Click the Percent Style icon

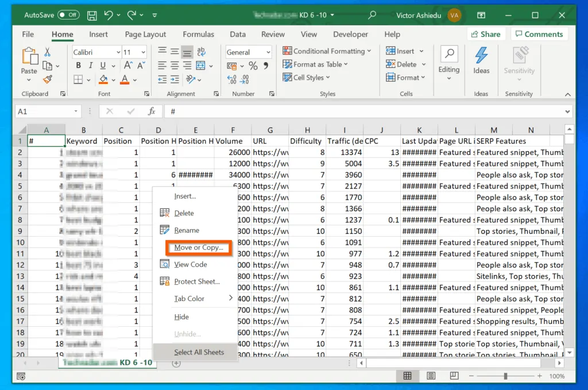click(x=253, y=65)
